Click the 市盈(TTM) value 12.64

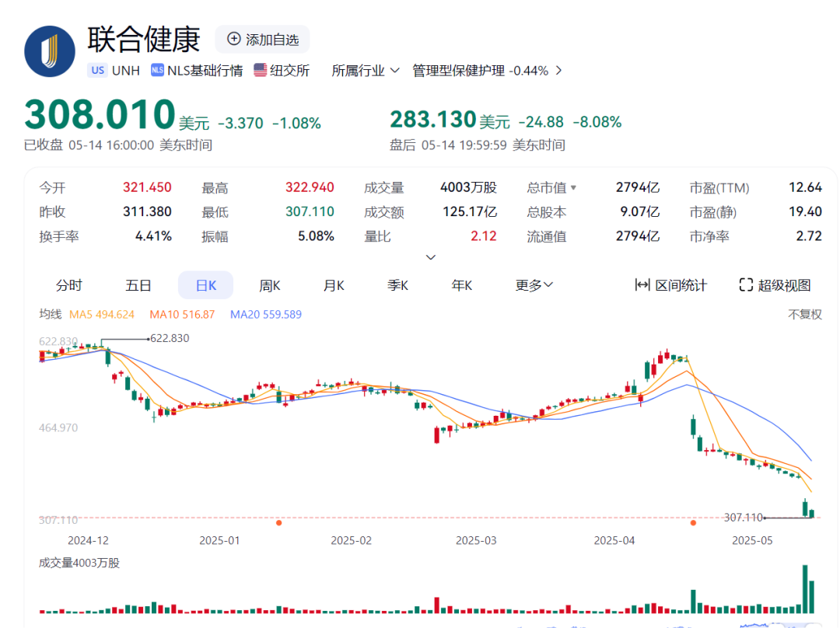[805, 187]
